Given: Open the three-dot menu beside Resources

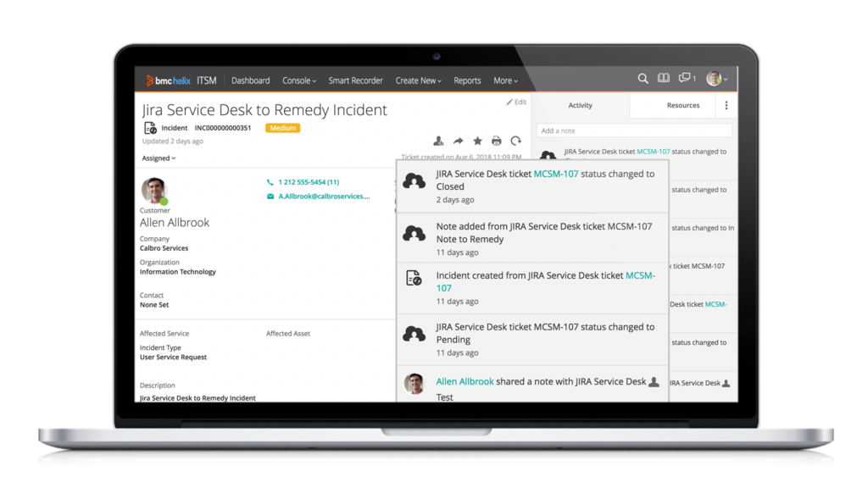Looking at the screenshot, I should point(726,105).
